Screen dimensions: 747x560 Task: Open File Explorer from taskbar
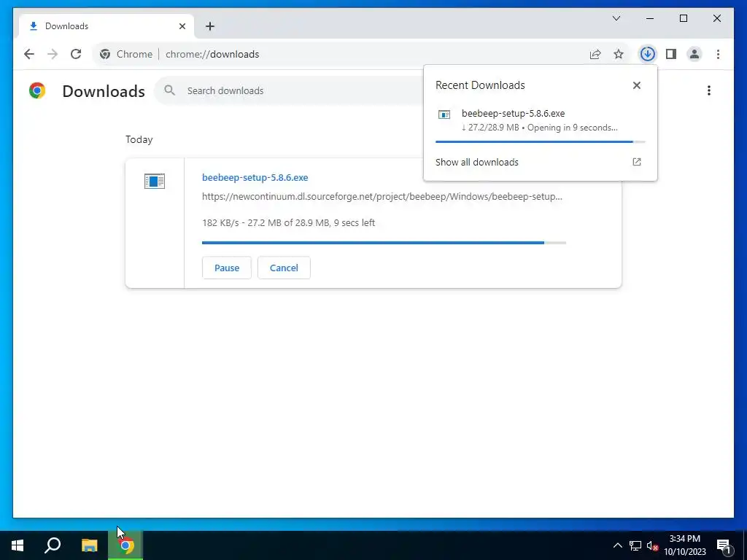(x=89, y=545)
